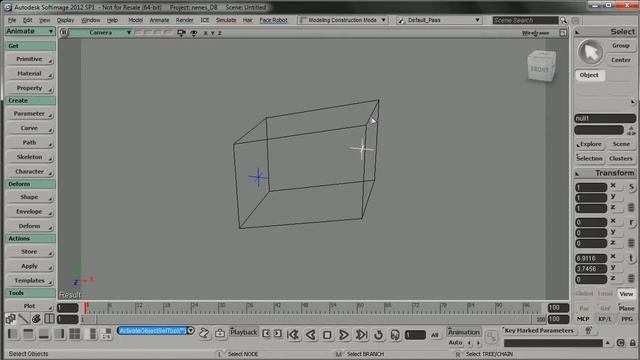The image size is (640, 360).
Task: Expand the command history dropdown arrow
Action: [x=191, y=331]
